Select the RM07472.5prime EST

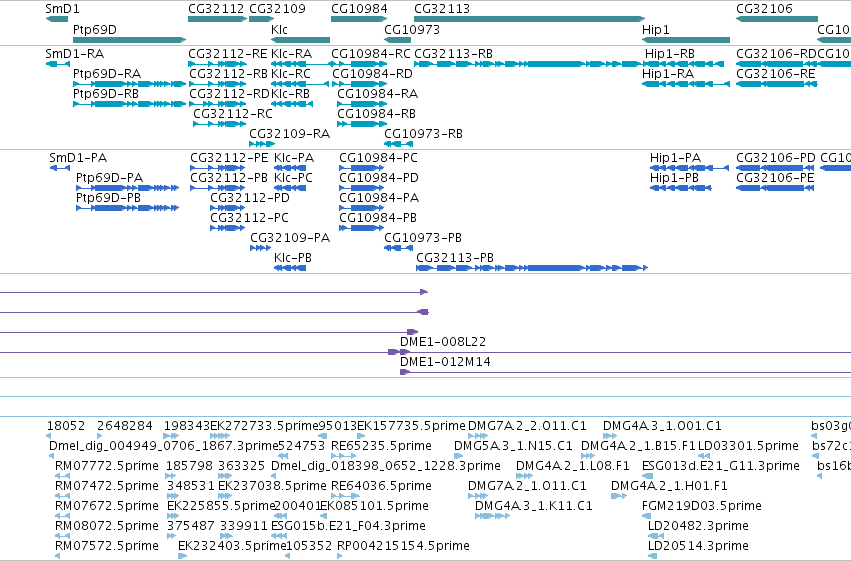point(62,496)
